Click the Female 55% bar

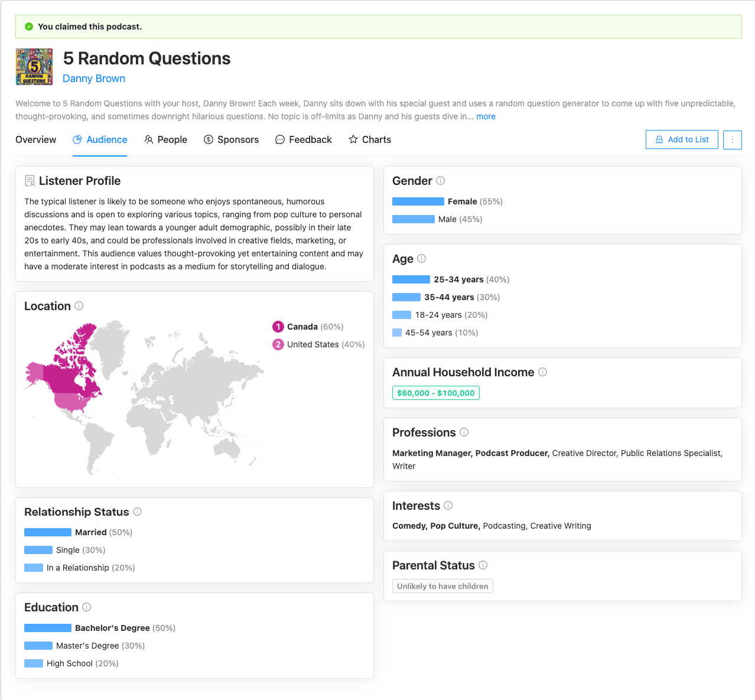click(418, 201)
